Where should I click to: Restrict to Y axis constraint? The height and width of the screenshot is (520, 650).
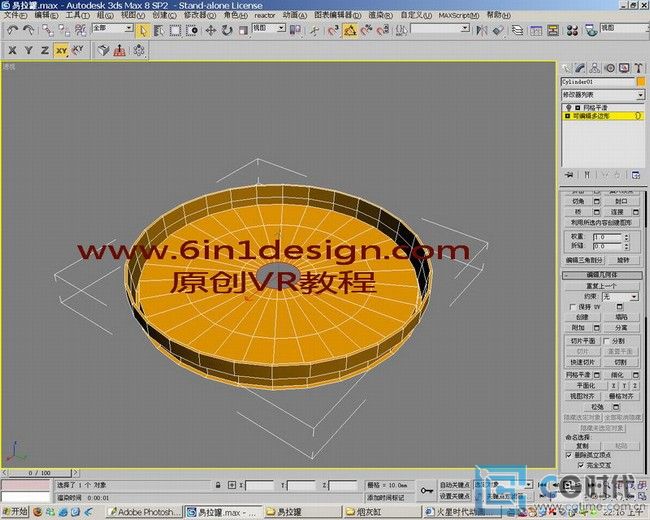[29, 51]
